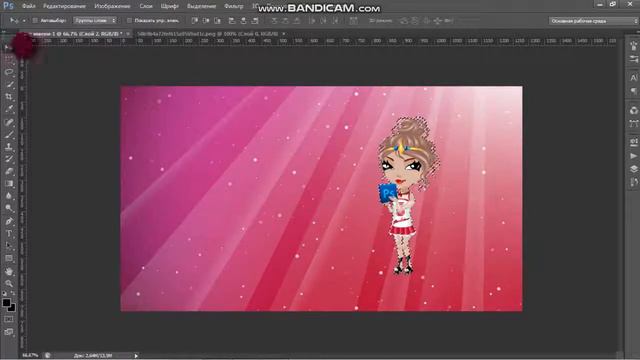The height and width of the screenshot is (360, 640).
Task: Select the Zoom tool
Action: [9, 284]
